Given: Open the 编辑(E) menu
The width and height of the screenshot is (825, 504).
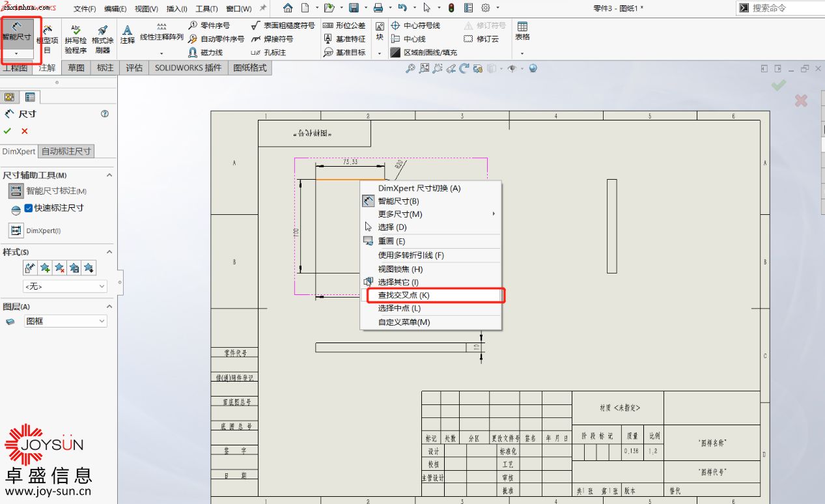Looking at the screenshot, I should pyautogui.click(x=115, y=8).
